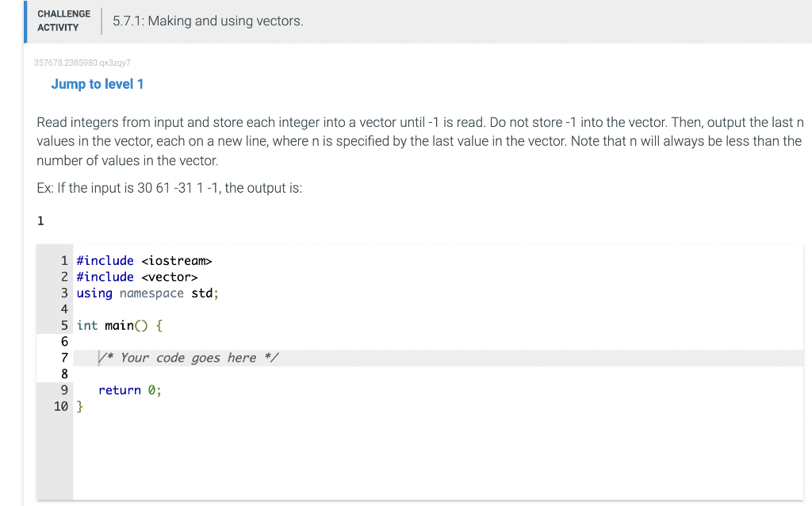Click the example input text 30 61 -31 1 -1
This screenshot has width=812, height=506.
178,188
